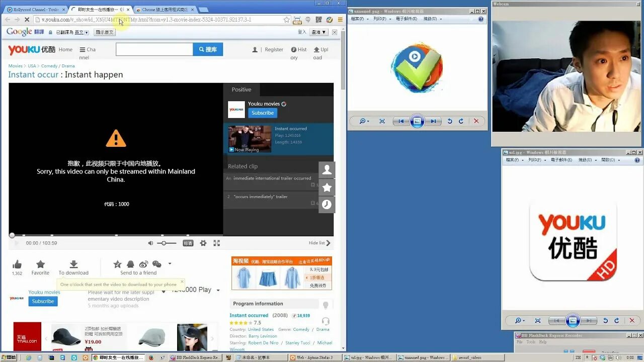
Task: Open File menu in unnamed.png viewer
Action: [358, 19]
